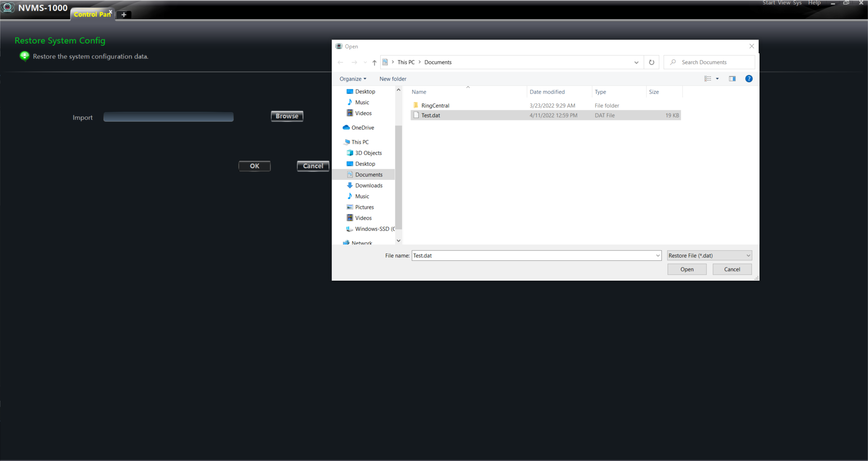The height and width of the screenshot is (461, 868).
Task: Select OneDrive in the navigation pane
Action: point(363,128)
